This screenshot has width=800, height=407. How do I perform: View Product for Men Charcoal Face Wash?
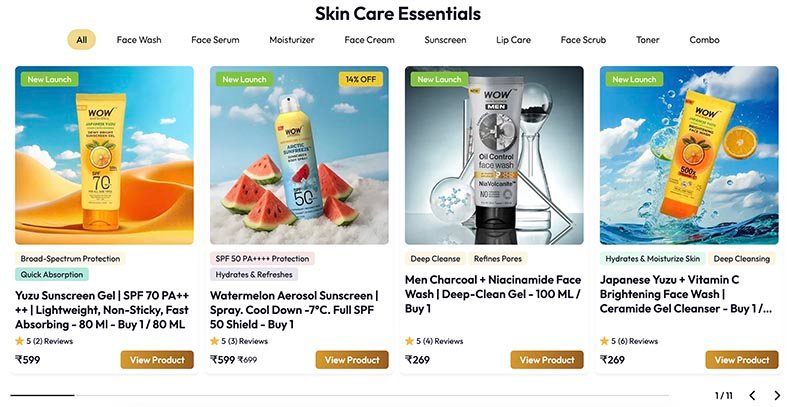point(547,360)
